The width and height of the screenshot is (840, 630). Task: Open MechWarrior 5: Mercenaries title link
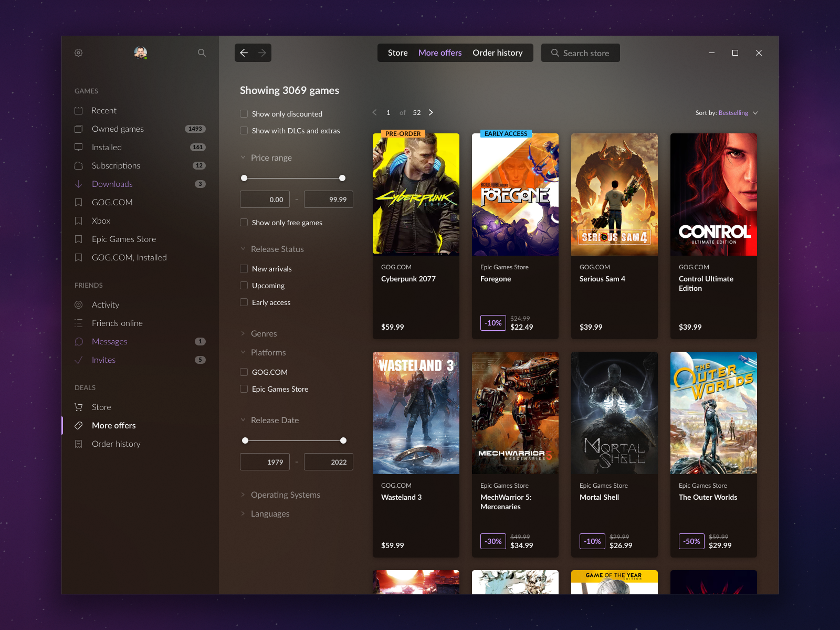(x=506, y=502)
